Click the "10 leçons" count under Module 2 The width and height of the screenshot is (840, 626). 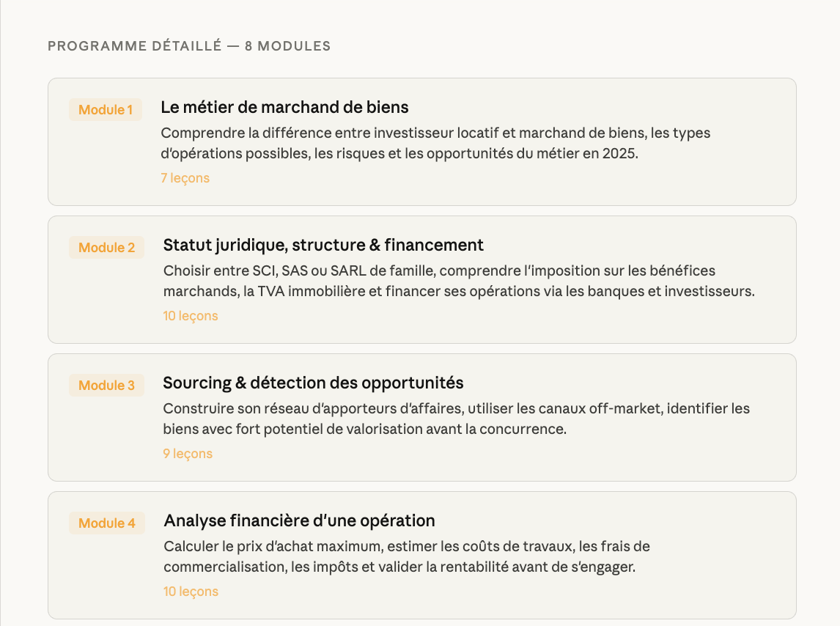tap(191, 316)
